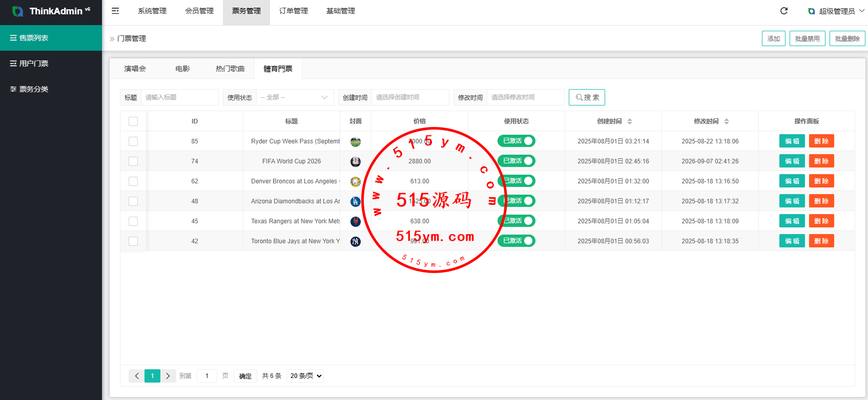This screenshot has height=400, width=868.
Task: Tick checkbox for row ID 62
Action: coord(133,181)
